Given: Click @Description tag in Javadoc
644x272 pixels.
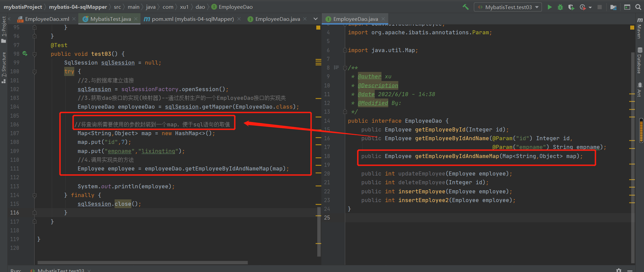Looking at the screenshot, I should (378, 85).
